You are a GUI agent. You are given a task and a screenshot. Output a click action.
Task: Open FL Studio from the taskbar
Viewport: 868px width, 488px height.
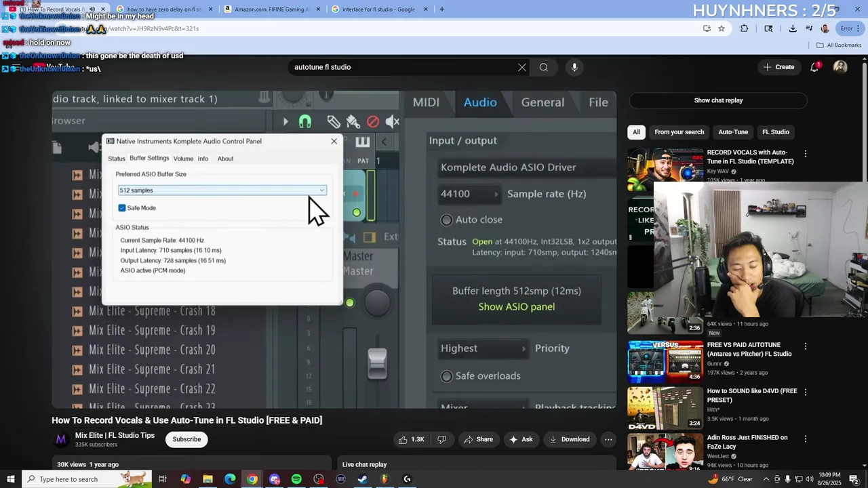pos(385,479)
